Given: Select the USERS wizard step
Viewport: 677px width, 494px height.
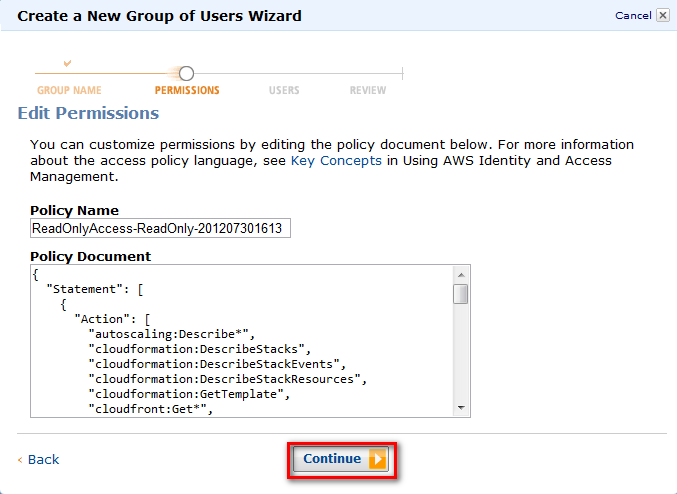Looking at the screenshot, I should [x=284, y=90].
